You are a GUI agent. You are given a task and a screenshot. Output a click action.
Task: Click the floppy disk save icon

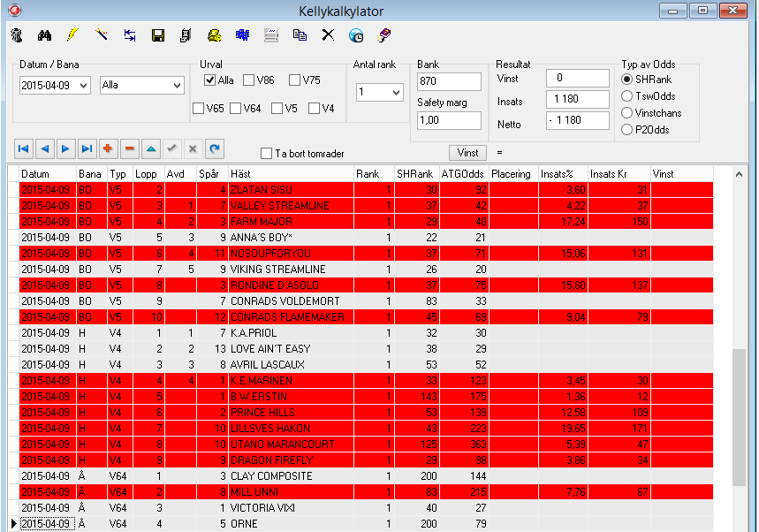click(x=158, y=35)
